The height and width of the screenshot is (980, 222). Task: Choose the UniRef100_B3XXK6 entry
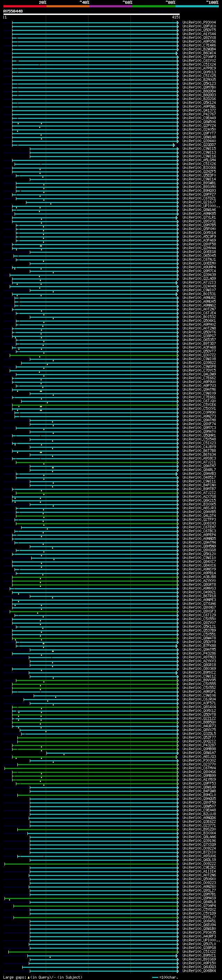tap(199, 168)
